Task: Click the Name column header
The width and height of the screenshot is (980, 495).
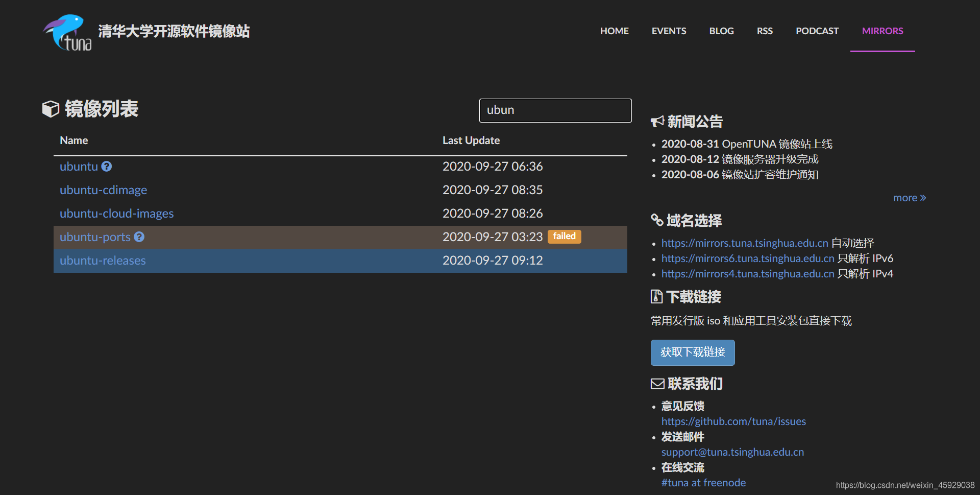Action: point(74,140)
